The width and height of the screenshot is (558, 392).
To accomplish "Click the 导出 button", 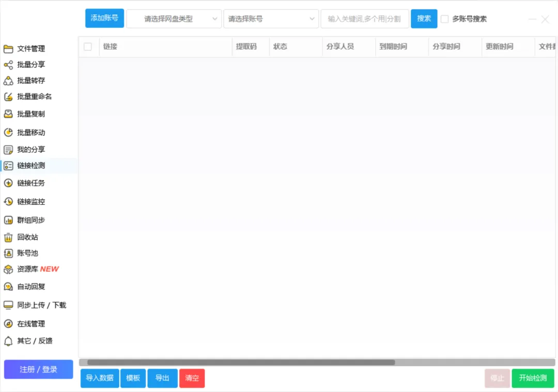I will pos(162,378).
